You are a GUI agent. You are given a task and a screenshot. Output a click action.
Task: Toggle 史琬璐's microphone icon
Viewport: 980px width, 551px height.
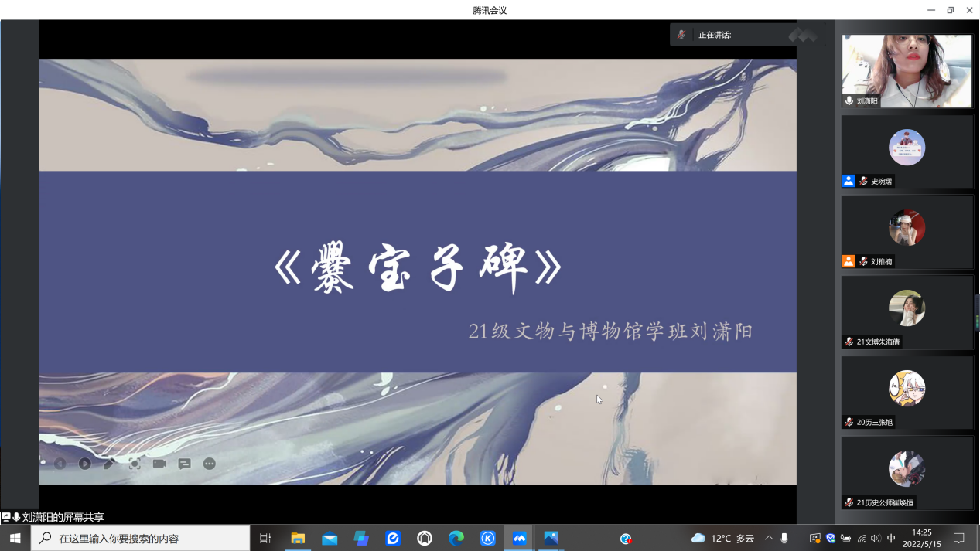[862, 181]
